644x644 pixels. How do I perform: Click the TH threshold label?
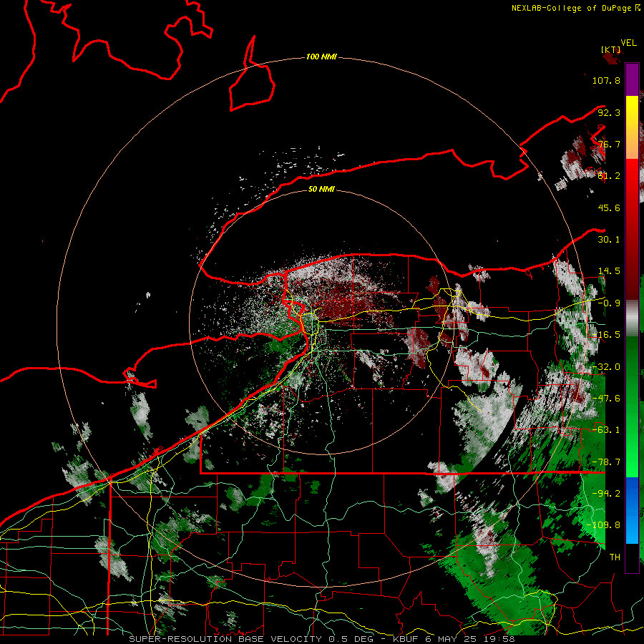615,557
